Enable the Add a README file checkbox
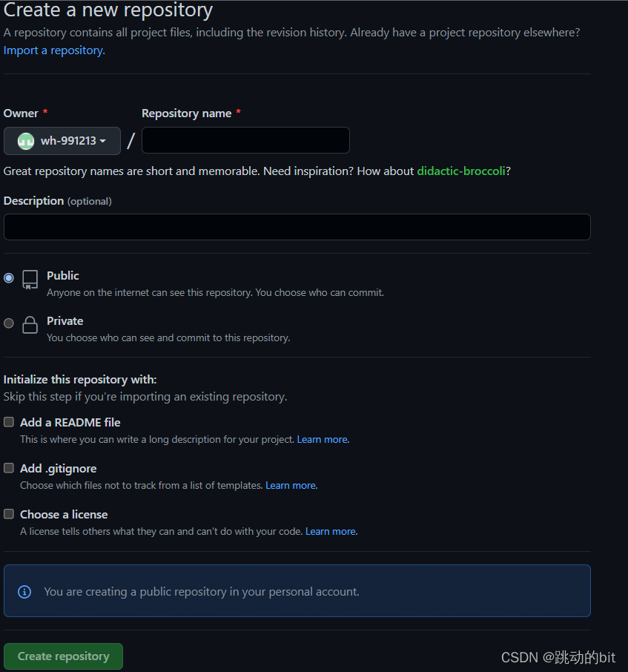Screen dimensions: 628x672 9,422
